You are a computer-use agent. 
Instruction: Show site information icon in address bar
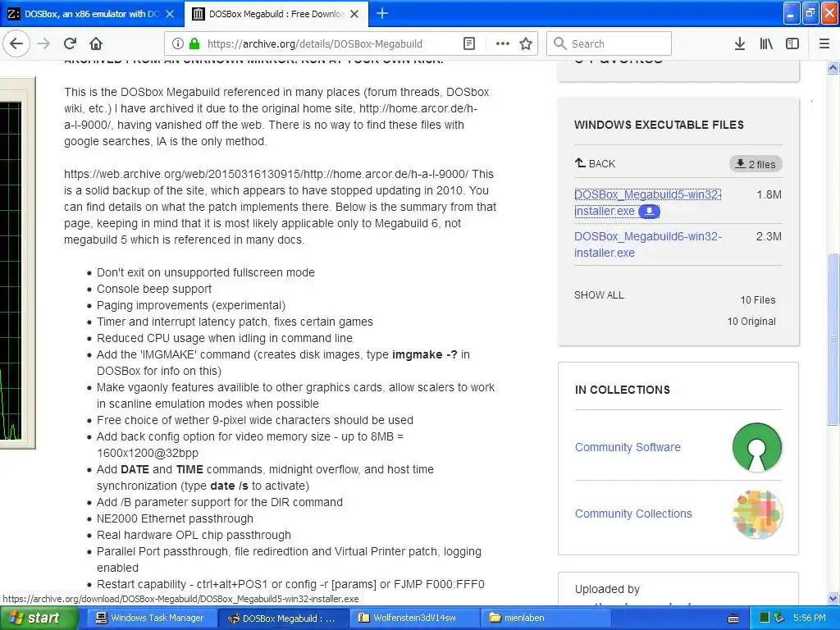[177, 43]
